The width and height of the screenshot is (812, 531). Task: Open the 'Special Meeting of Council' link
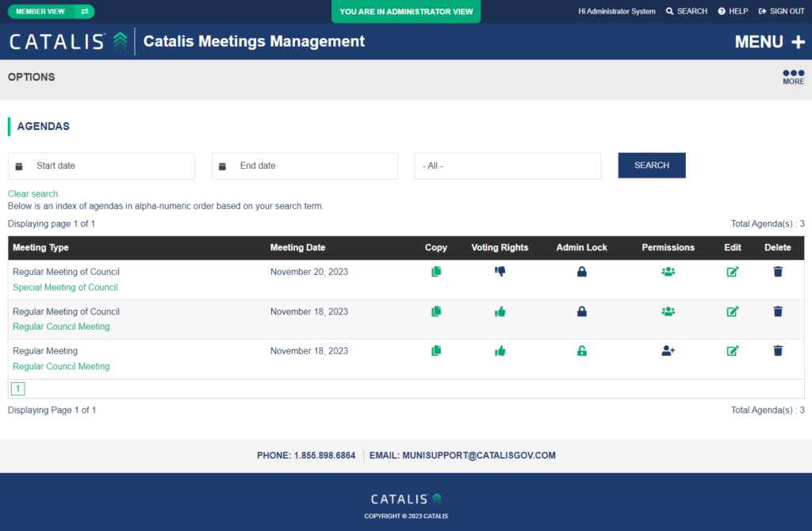tap(65, 287)
